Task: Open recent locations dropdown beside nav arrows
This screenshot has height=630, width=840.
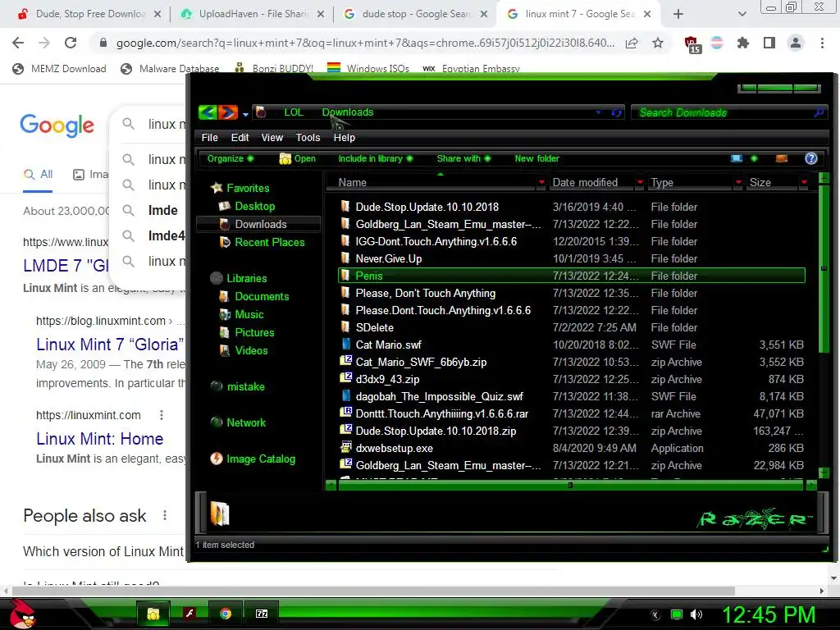Action: click(x=245, y=114)
